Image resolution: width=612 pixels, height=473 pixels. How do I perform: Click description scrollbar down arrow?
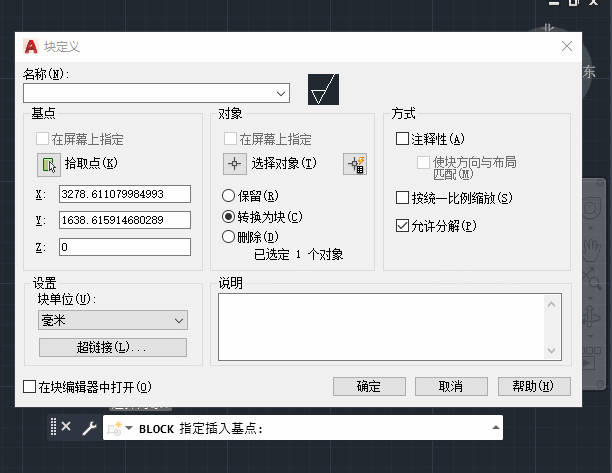[552, 350]
